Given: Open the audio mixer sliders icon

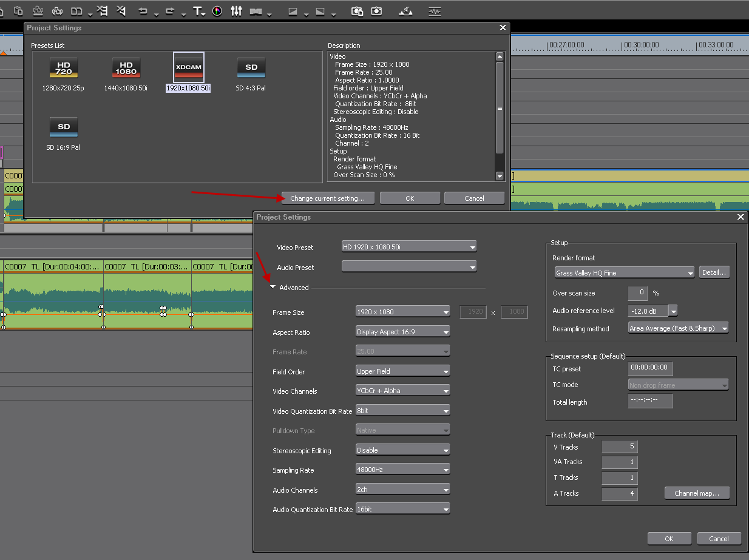Looking at the screenshot, I should pyautogui.click(x=236, y=11).
